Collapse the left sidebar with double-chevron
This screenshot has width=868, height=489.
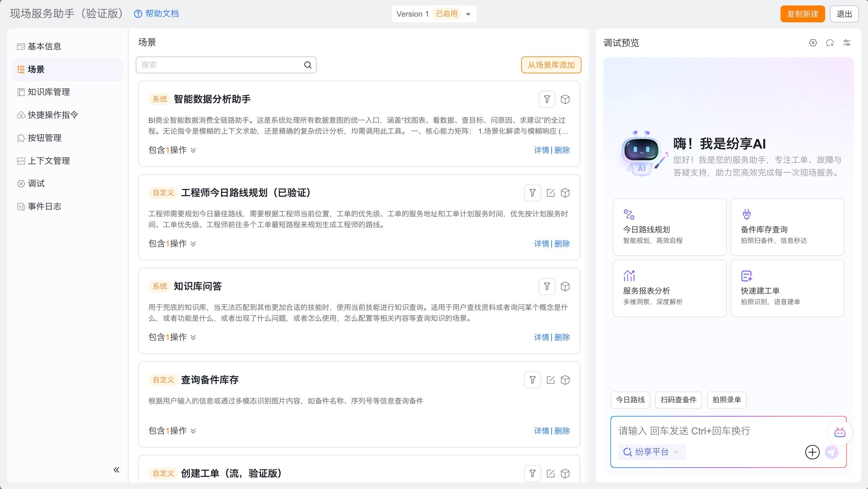pyautogui.click(x=117, y=470)
